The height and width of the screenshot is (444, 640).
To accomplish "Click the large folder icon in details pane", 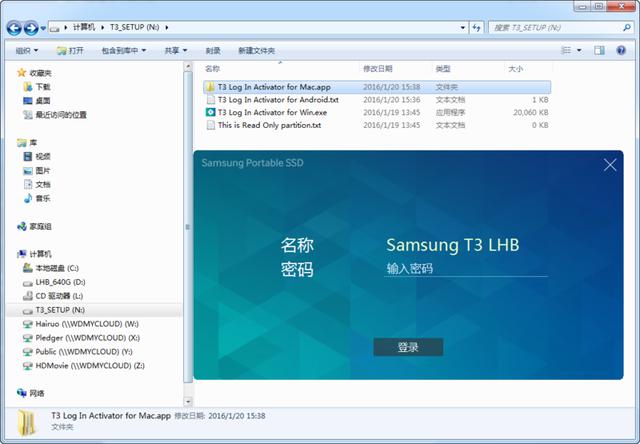I will tap(27, 423).
